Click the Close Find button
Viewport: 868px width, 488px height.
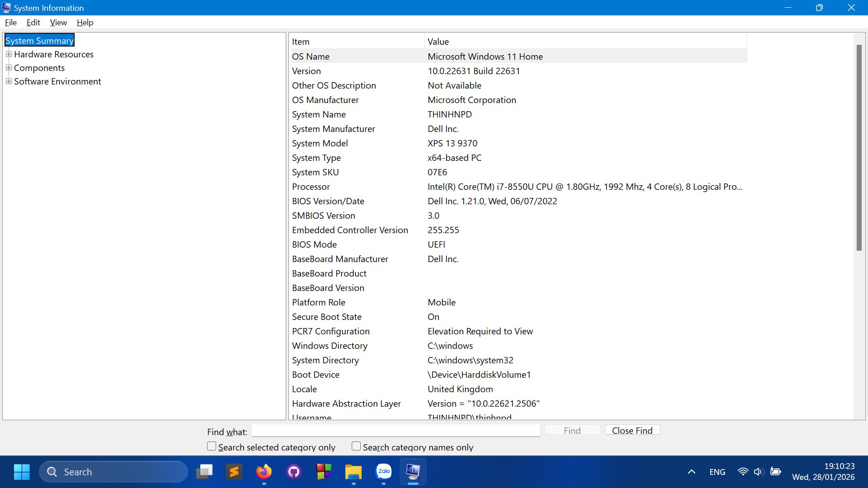[632, 430]
